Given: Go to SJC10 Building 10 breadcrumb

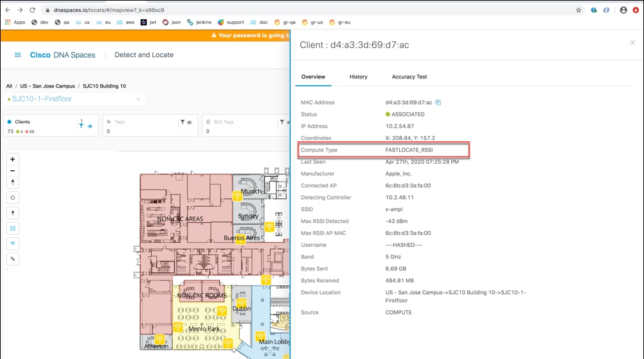Looking at the screenshot, I should [x=104, y=86].
